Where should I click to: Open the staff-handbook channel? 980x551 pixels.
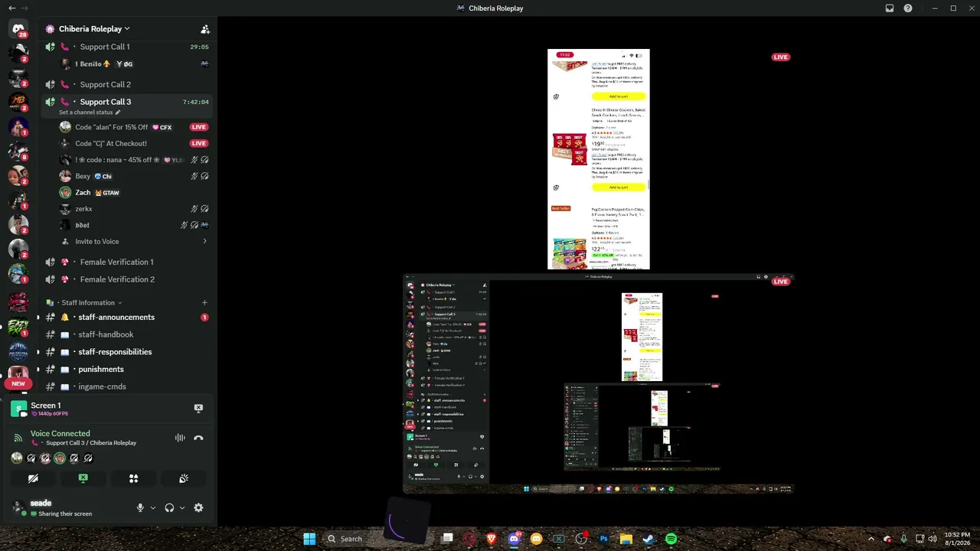[x=126, y=334]
